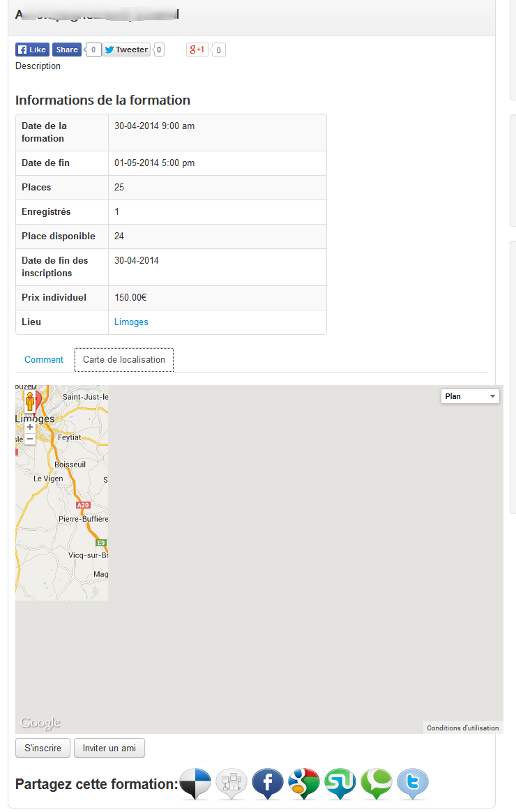Open the Plan map type dropdown
Viewport: 516px width, 812px height.
point(471,396)
